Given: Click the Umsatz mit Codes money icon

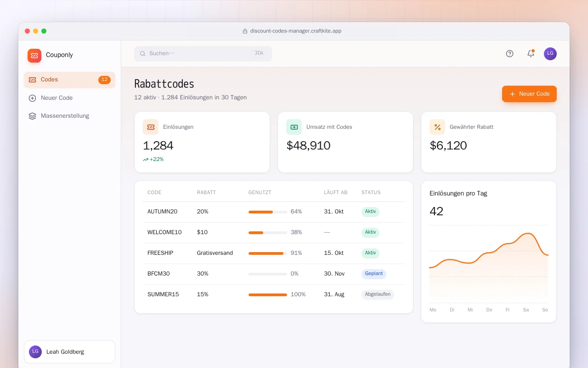Looking at the screenshot, I should tap(294, 127).
